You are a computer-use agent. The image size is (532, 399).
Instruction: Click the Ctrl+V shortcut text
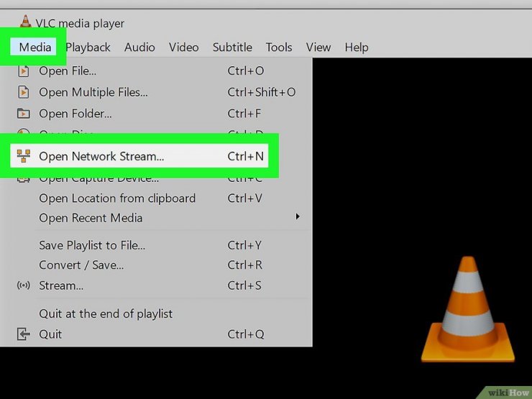245,198
